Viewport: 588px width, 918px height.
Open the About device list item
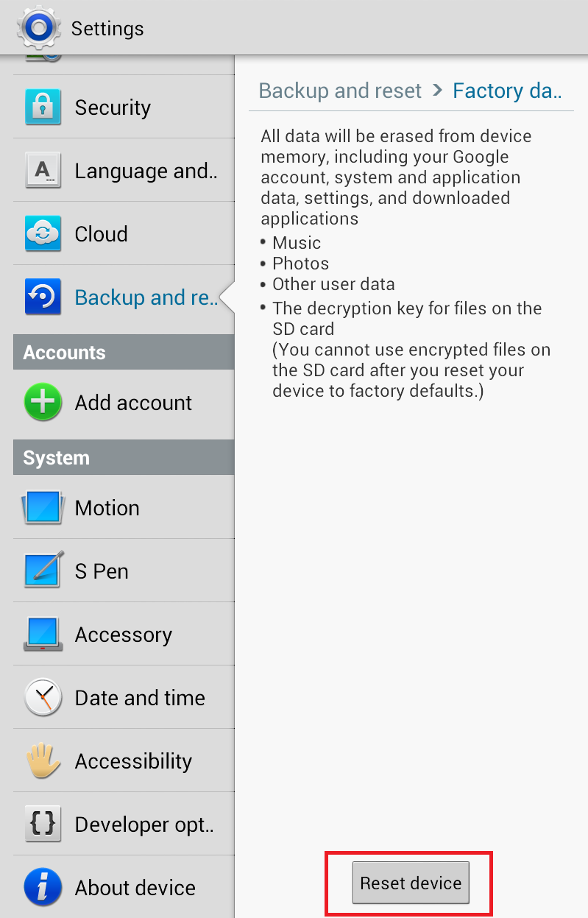[x=124, y=887]
